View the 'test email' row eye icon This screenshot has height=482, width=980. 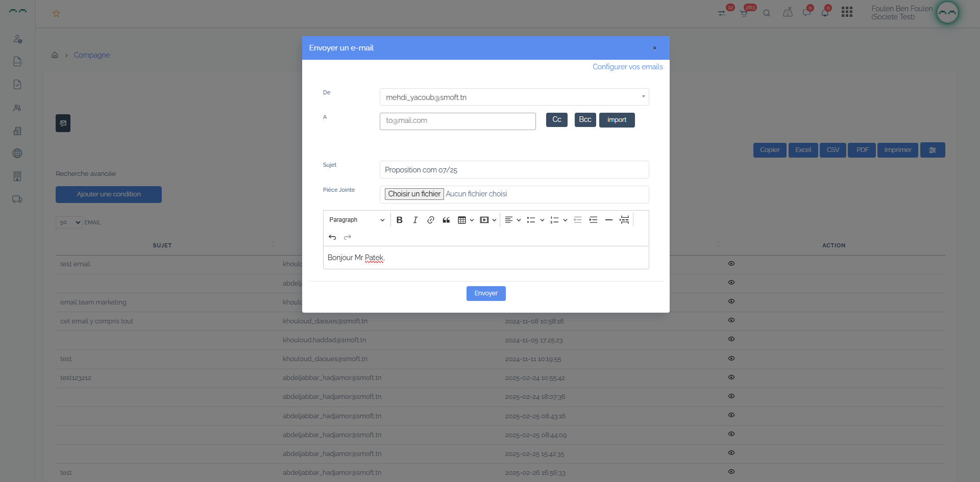pyautogui.click(x=731, y=264)
